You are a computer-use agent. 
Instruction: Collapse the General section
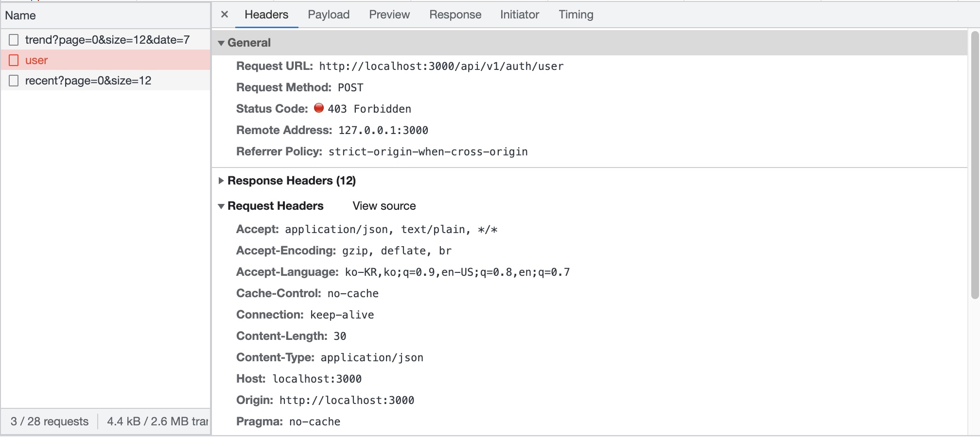point(222,43)
